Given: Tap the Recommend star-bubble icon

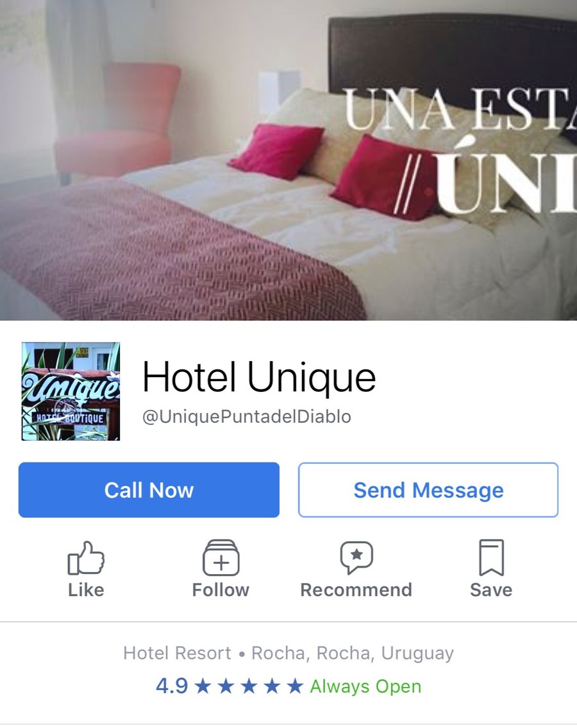Looking at the screenshot, I should 356,557.
